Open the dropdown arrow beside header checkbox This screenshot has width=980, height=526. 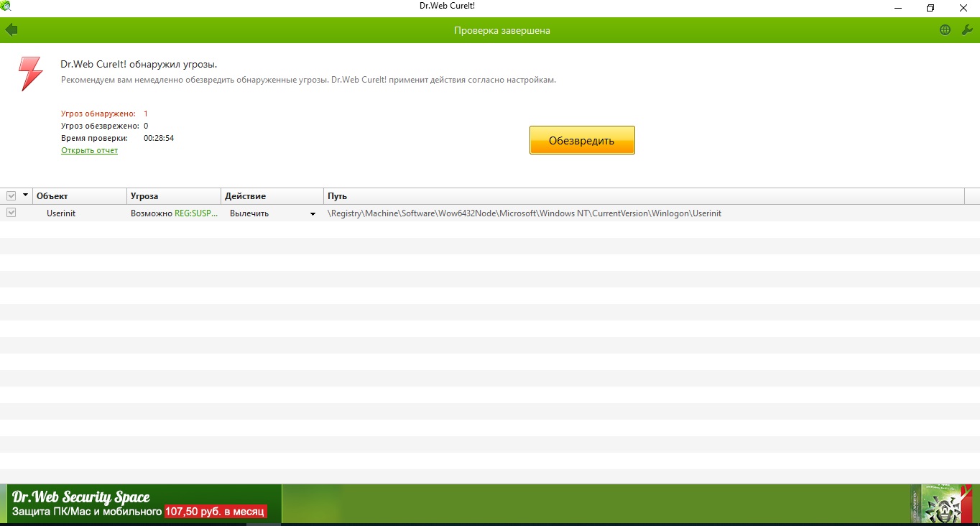26,195
